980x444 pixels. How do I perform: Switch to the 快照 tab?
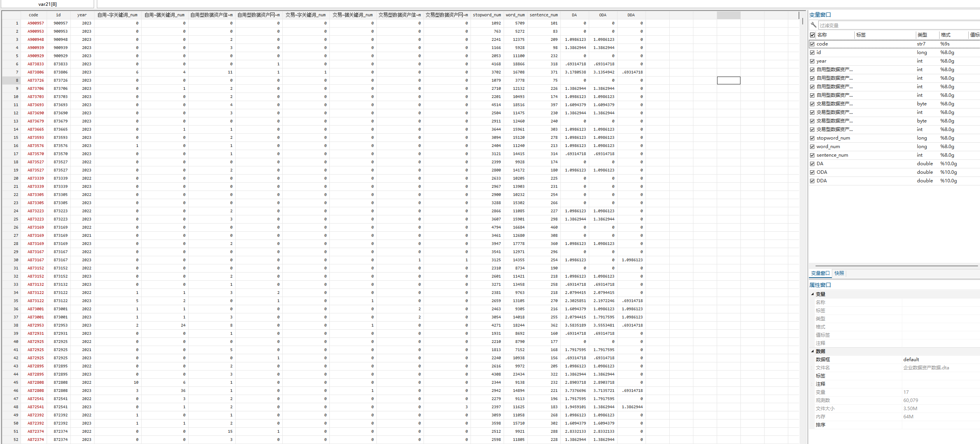coord(839,273)
